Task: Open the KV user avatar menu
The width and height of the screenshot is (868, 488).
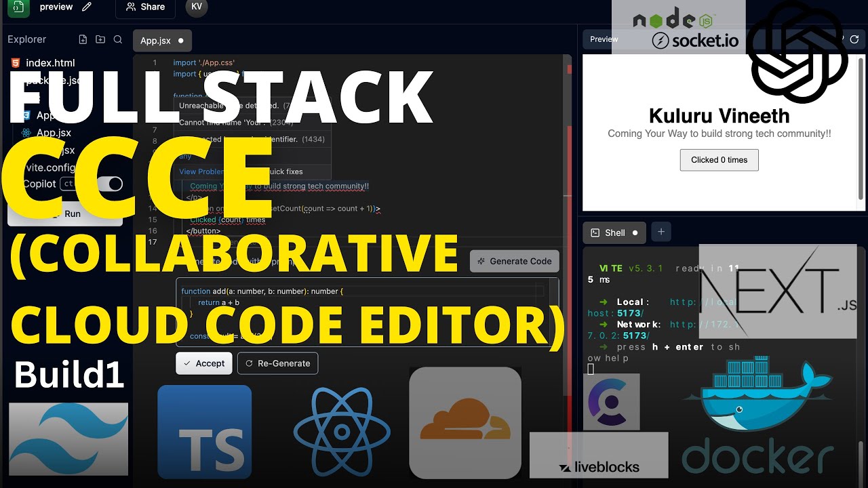Action: [x=197, y=7]
